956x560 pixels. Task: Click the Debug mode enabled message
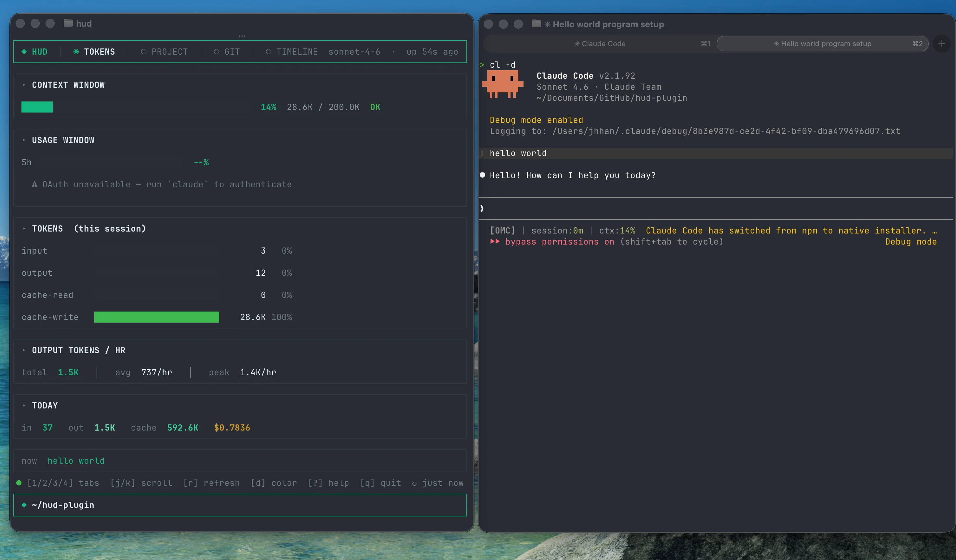pyautogui.click(x=537, y=120)
